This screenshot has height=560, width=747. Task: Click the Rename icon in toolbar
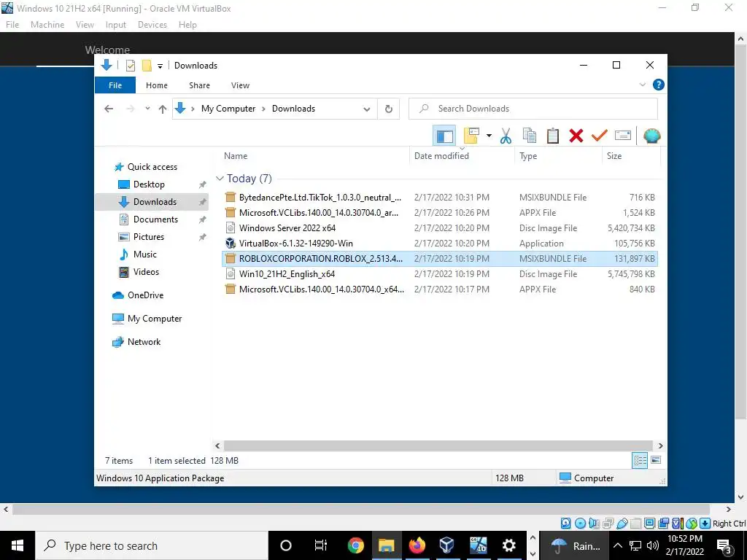(623, 136)
